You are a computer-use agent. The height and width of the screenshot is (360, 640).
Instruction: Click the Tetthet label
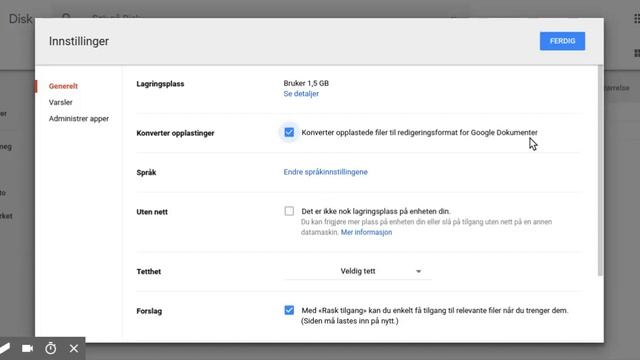(x=149, y=271)
